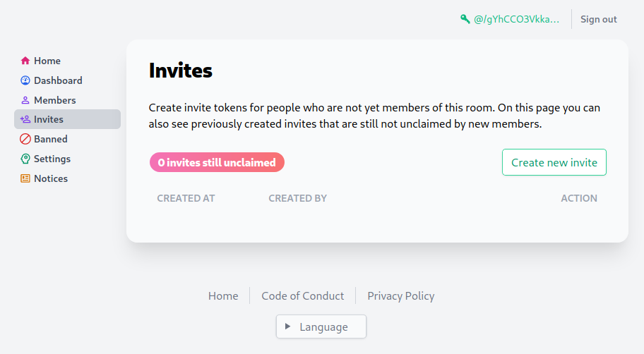Screen dimensions: 644x354
Task: Open the Dashboard gauge icon
Action: click(x=25, y=80)
